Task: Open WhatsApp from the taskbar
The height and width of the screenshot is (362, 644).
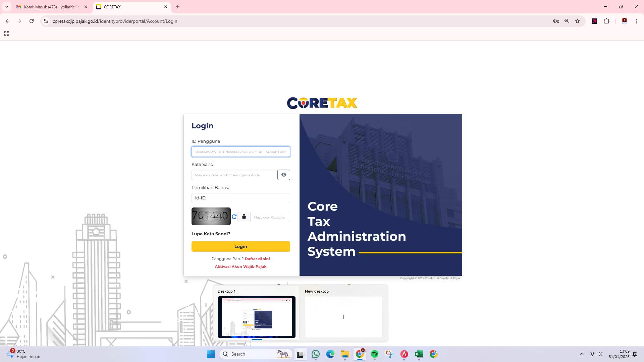Action: click(316, 354)
